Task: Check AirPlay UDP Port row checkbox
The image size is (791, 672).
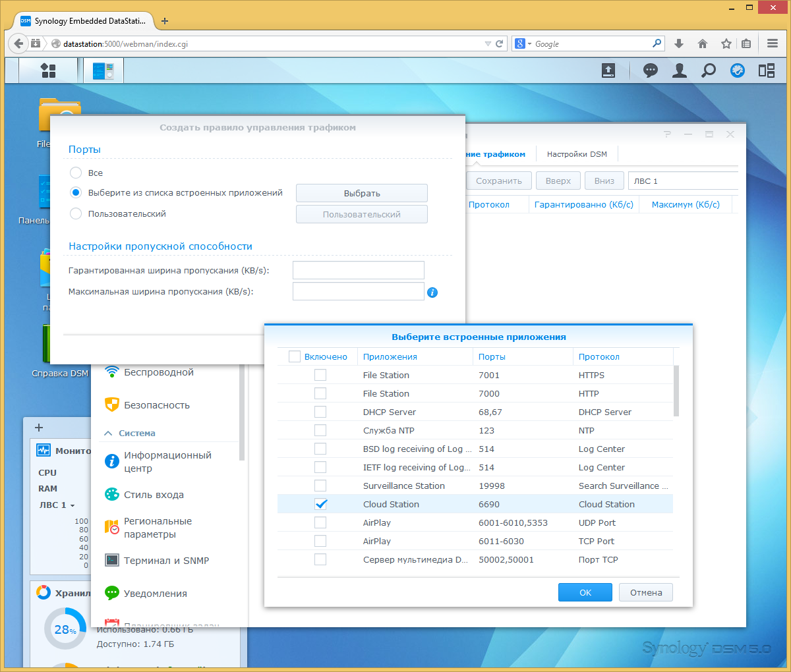Action: [320, 522]
